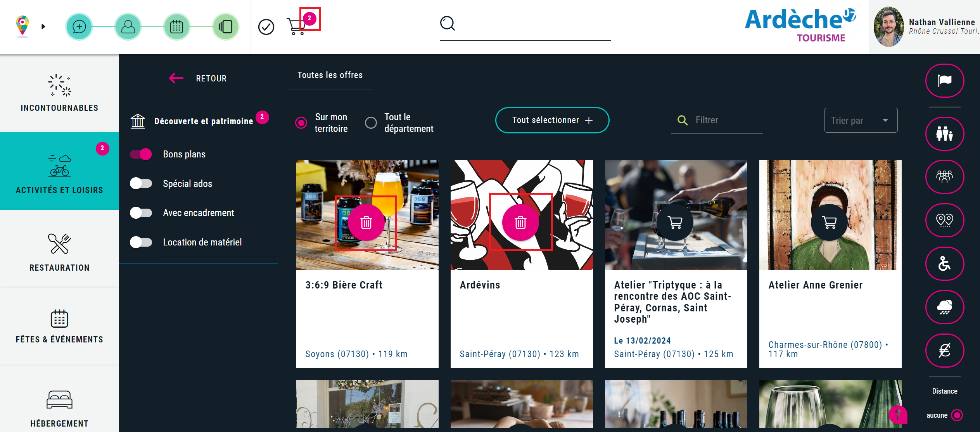The height and width of the screenshot is (432, 980).
Task: Click the wheelchair accessibility filter icon
Action: [944, 264]
